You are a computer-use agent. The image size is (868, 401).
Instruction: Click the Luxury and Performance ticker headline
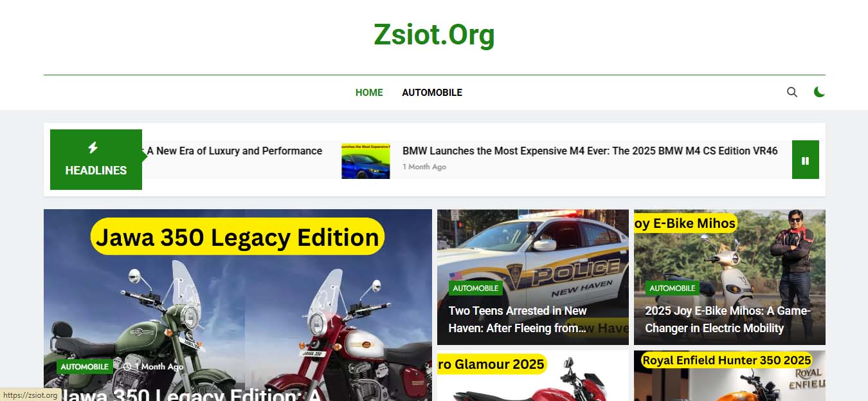[x=234, y=151]
